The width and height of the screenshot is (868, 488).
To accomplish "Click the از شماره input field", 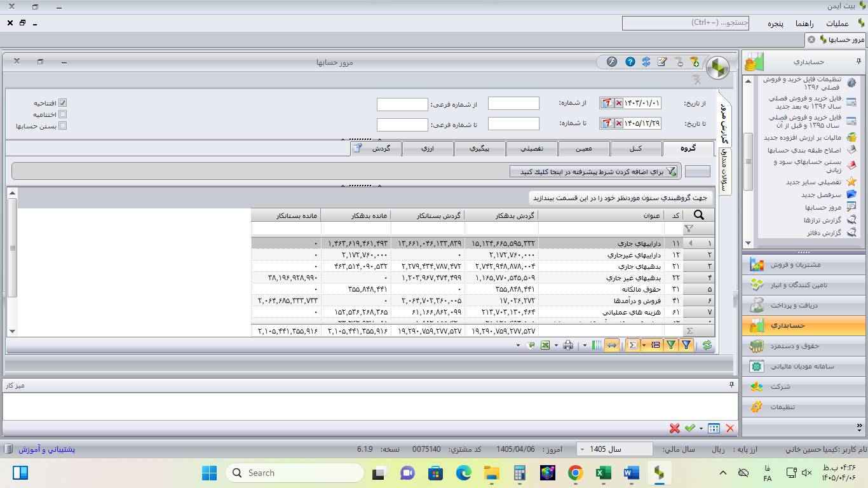I will (x=513, y=103).
